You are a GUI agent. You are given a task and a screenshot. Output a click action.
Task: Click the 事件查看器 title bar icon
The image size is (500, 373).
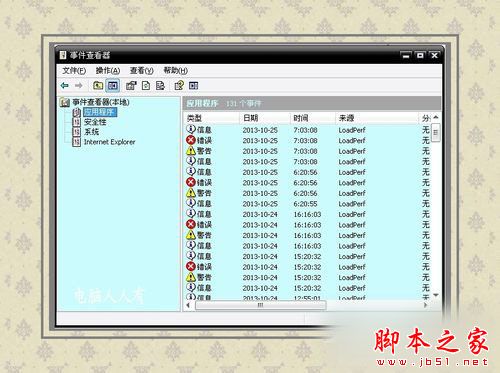click(63, 55)
